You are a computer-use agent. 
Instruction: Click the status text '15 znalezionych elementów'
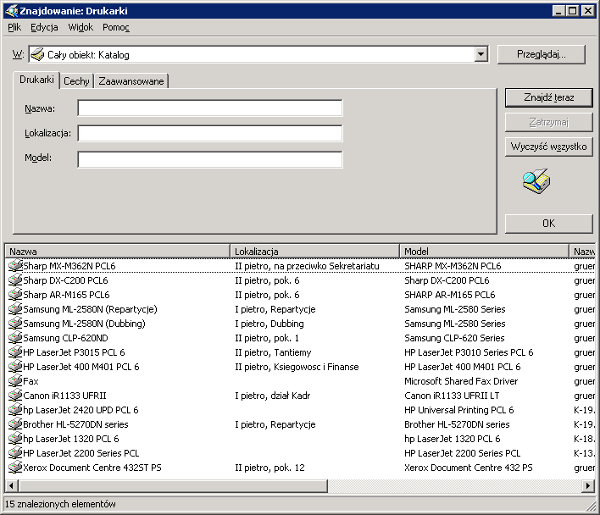pos(60,504)
